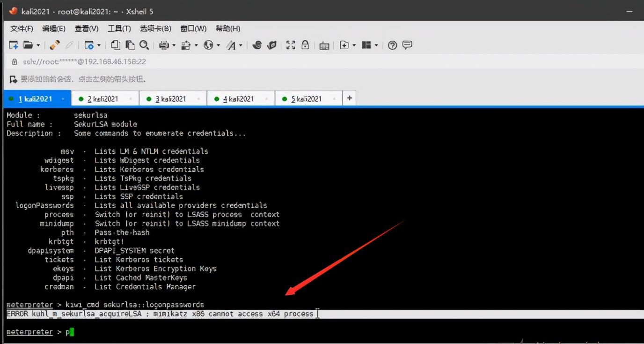Viewport: 644px width, 344px height.
Task: Click the leaf-shaped icon before Full Screen
Action: click(271, 45)
